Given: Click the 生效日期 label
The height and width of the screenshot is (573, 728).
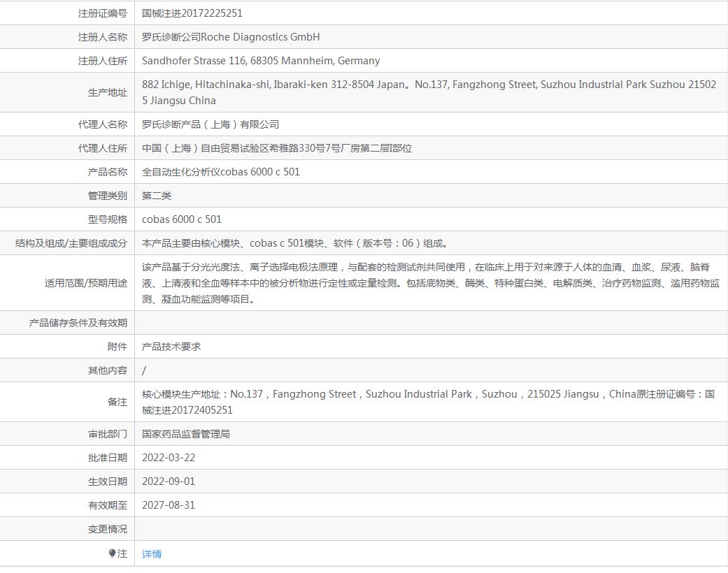Looking at the screenshot, I should click(107, 481).
